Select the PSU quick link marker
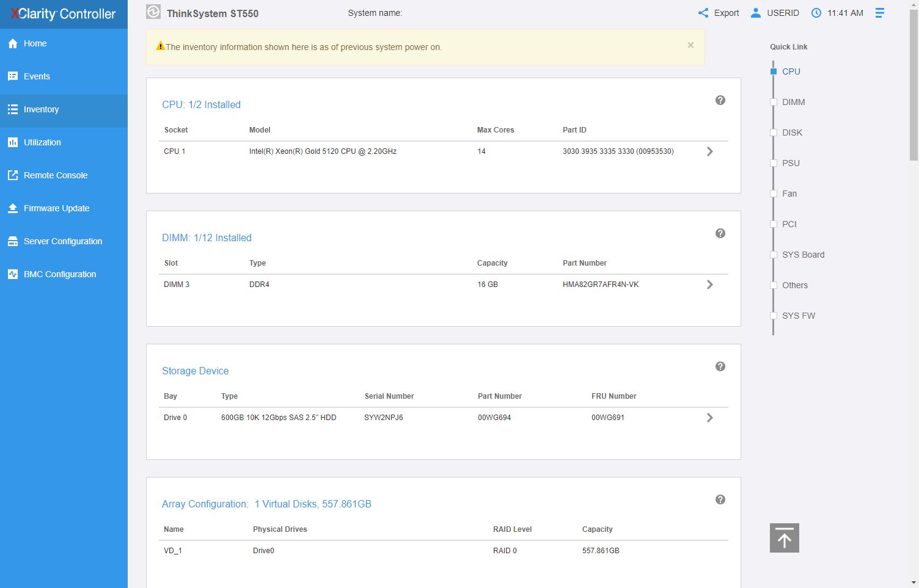The width and height of the screenshot is (919, 588). (x=774, y=163)
